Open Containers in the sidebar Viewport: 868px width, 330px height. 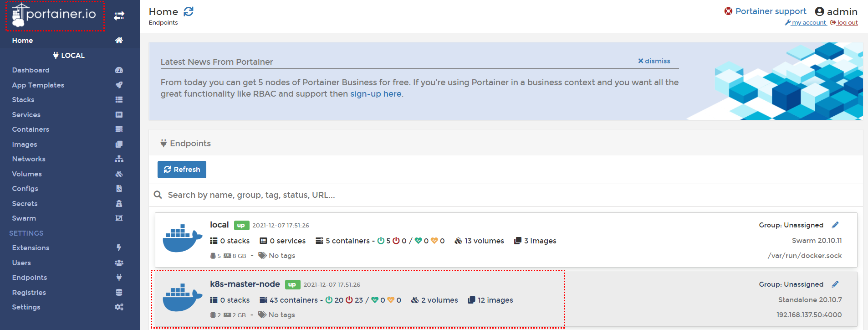pyautogui.click(x=31, y=129)
